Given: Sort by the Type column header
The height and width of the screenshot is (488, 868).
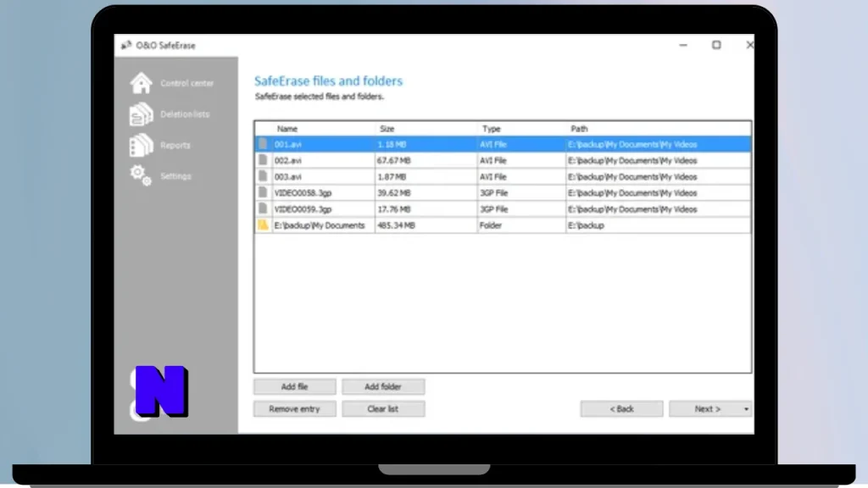Looking at the screenshot, I should [x=491, y=129].
